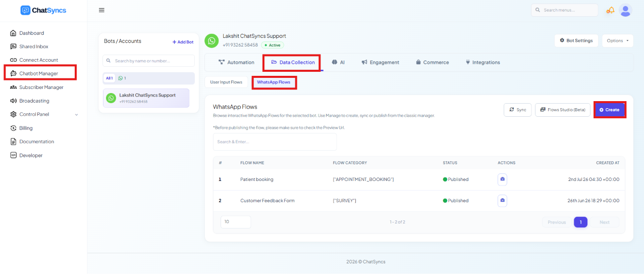The image size is (644, 274).
Task: Click the FLOW NAME column header
Action: pyautogui.click(x=252, y=163)
